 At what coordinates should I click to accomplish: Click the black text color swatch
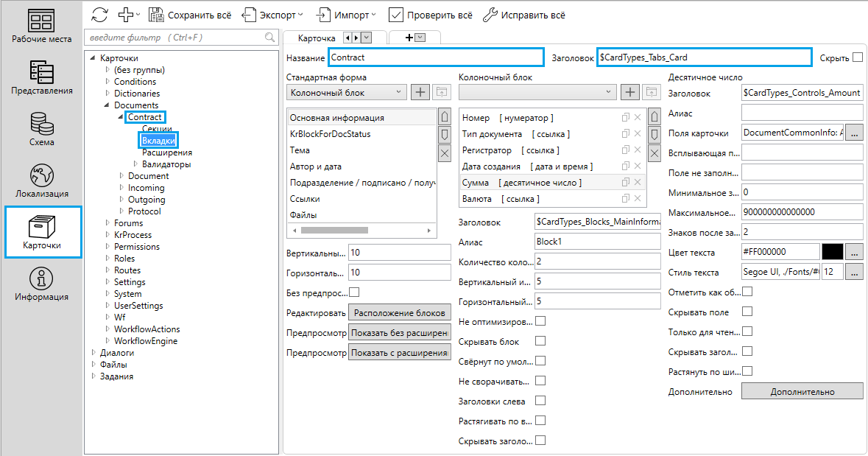(x=832, y=252)
